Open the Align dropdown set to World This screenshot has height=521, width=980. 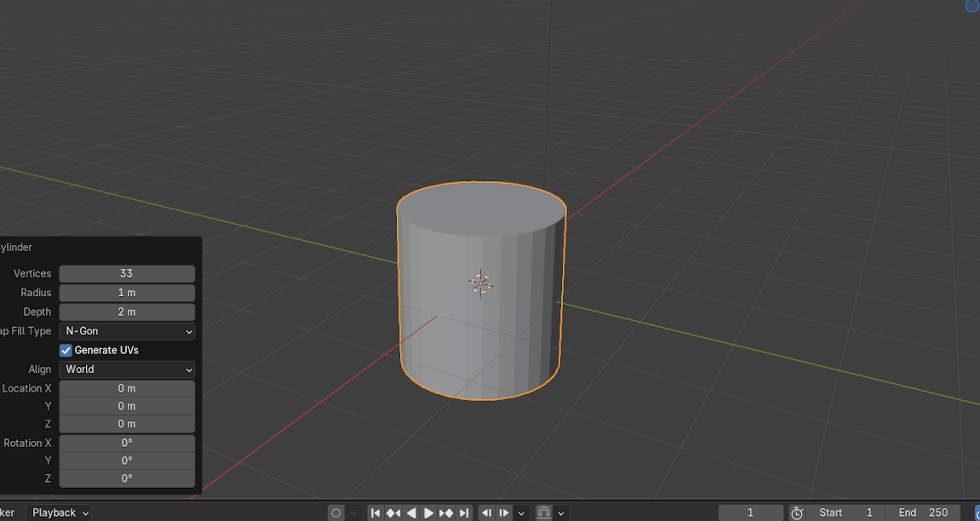pos(127,369)
